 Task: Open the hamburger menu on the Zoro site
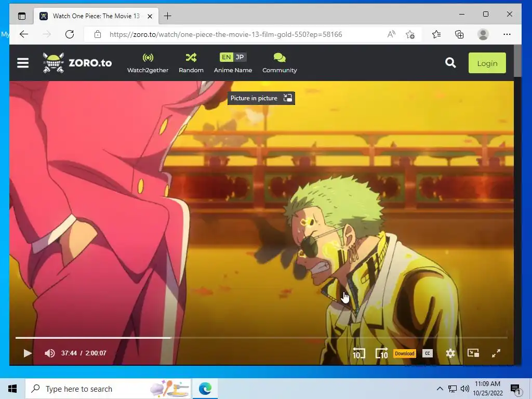[x=23, y=63]
